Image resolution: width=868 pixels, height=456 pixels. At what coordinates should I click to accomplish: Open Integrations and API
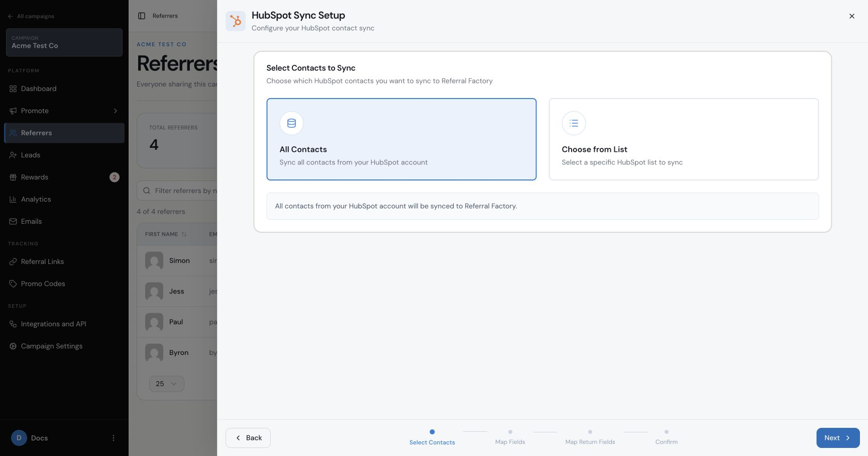[x=64, y=324]
